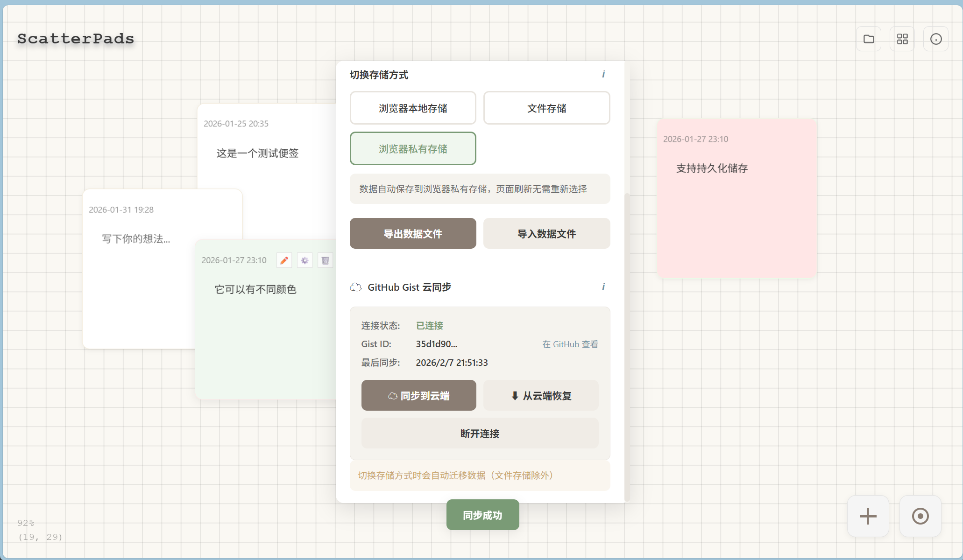Open the 在 GitHub 查看 link
Screen dimensions: 963x560
click(x=570, y=344)
